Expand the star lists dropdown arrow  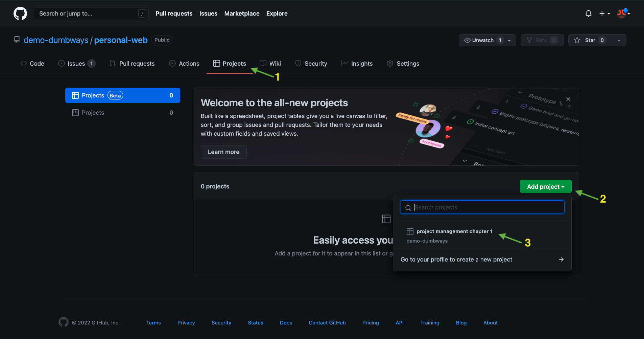click(619, 40)
